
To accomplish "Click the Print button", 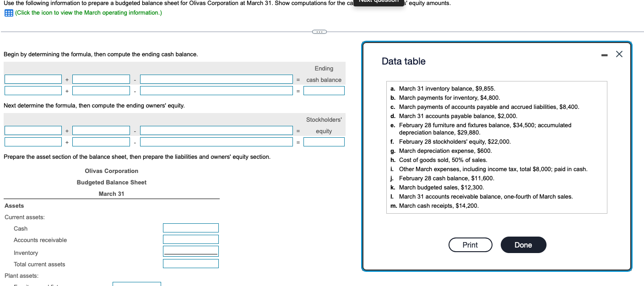I will pos(470,245).
